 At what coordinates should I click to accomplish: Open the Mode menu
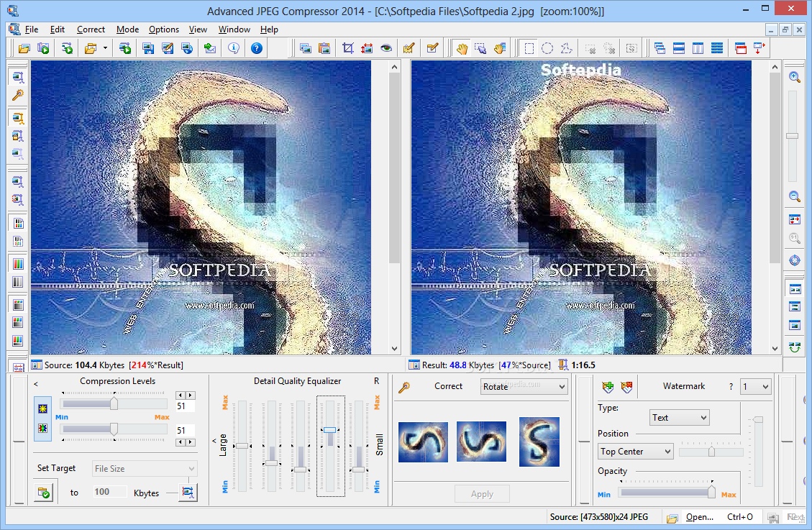click(127, 29)
